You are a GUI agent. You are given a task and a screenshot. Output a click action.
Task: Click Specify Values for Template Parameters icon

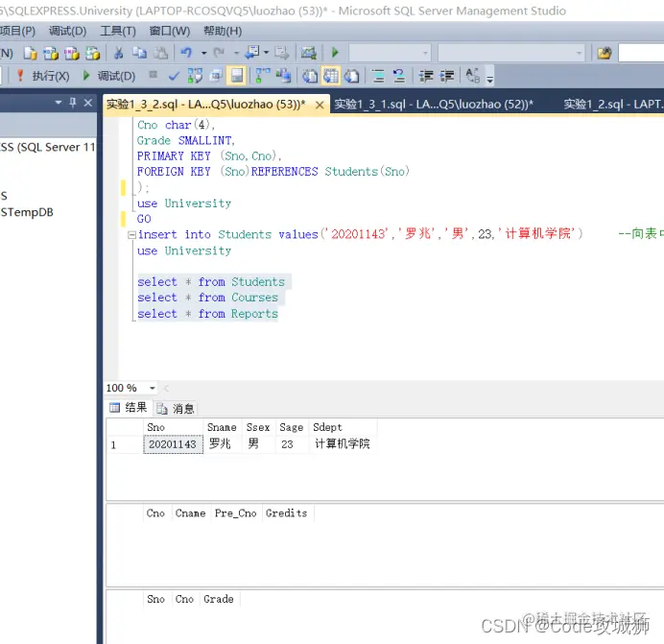tap(473, 76)
